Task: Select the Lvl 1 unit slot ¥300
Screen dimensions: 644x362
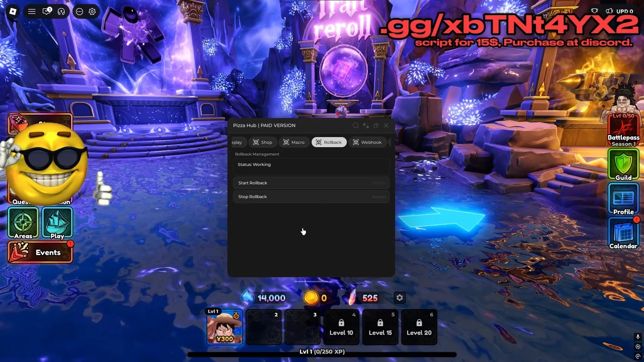Action: tap(225, 327)
